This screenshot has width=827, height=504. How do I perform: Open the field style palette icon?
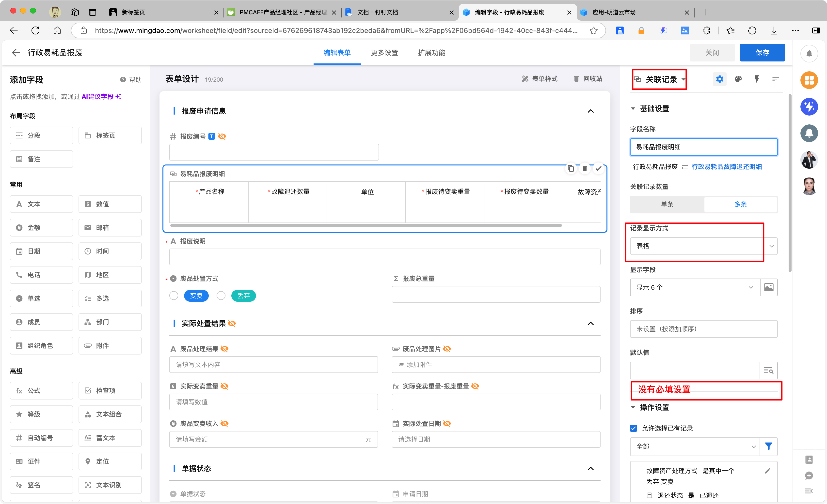coord(738,79)
